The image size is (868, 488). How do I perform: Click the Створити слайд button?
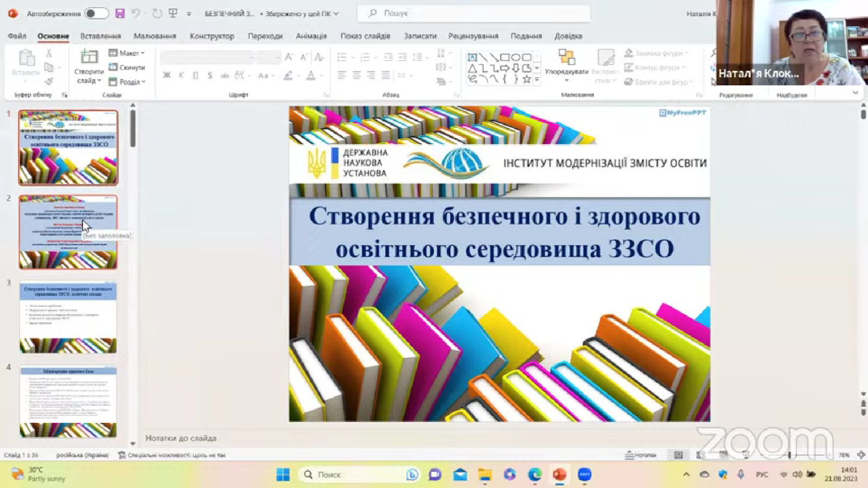[88, 67]
